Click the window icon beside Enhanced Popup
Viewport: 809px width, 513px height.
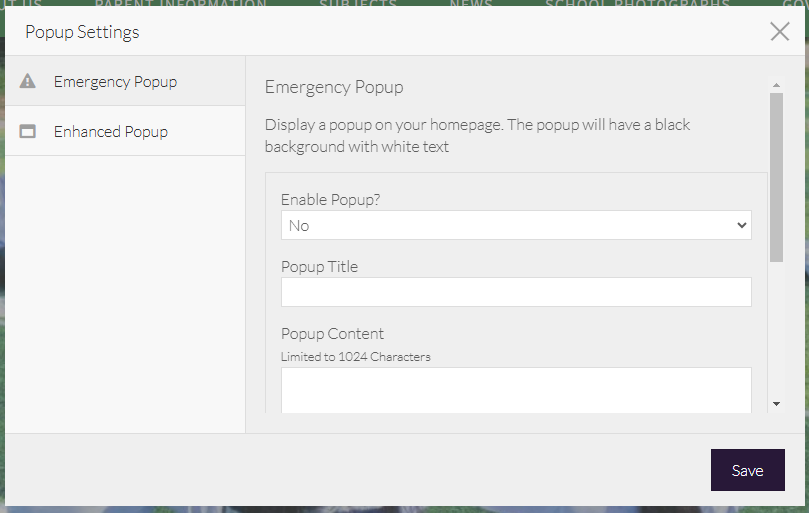(x=28, y=131)
